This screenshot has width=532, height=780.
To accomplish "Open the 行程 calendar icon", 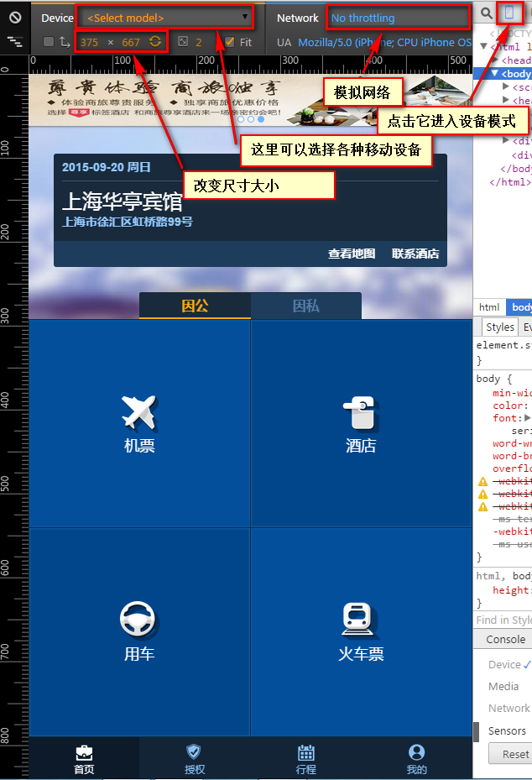I will coord(305,752).
